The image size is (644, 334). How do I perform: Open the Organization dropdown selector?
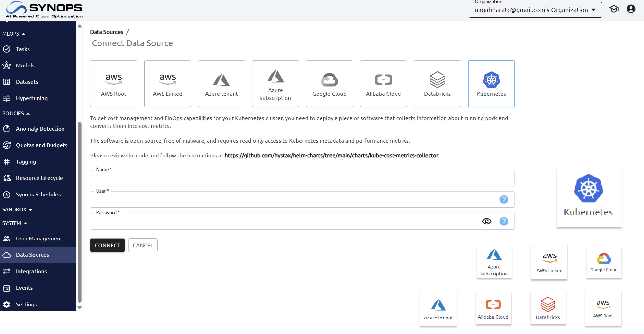pyautogui.click(x=535, y=10)
